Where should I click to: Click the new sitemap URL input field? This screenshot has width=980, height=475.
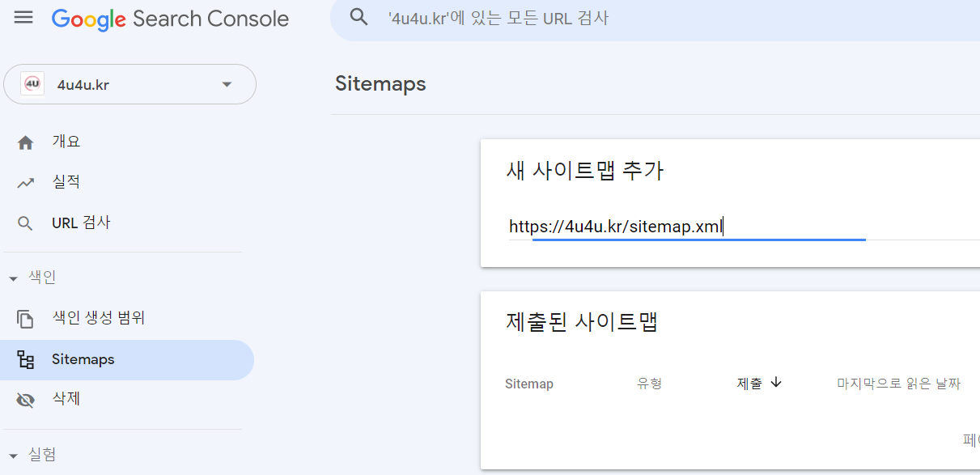tap(696, 227)
